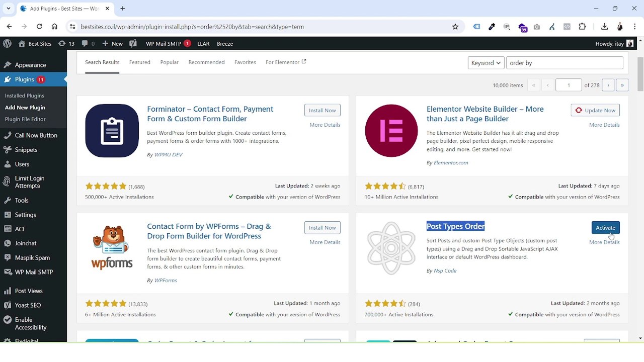The image size is (644, 362).
Task: Open the updates indicator showing 13
Action: [x=66, y=44]
